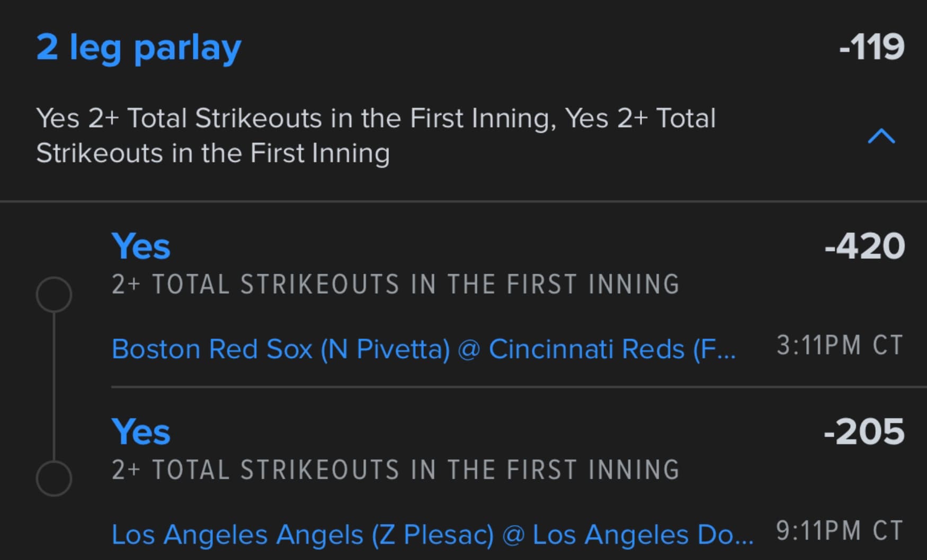Click the second leg status circle
The width and height of the screenshot is (927, 560).
coord(54,478)
